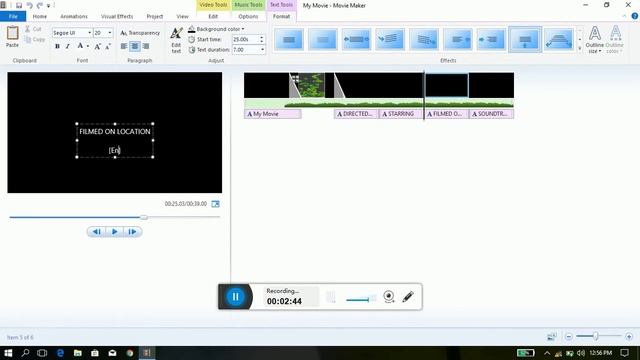Open the File menu
Viewport: 640px width, 360px height.
pyautogui.click(x=13, y=16)
